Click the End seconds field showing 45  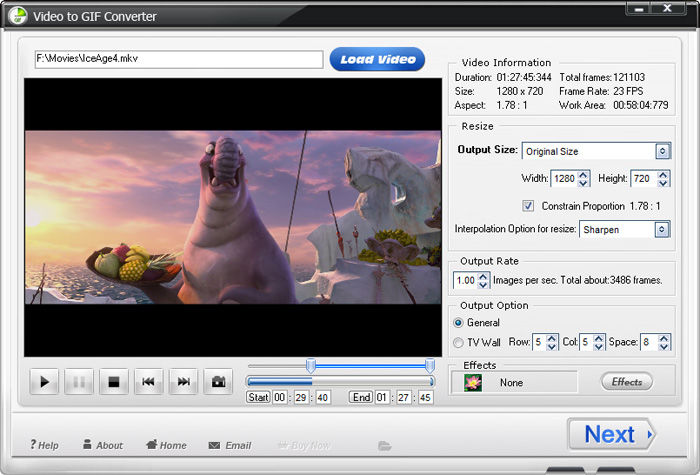coord(425,397)
